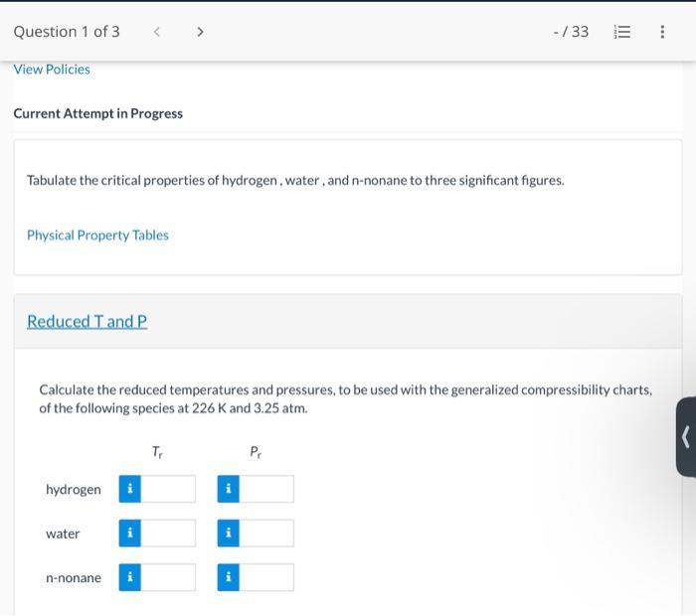The width and height of the screenshot is (696, 616).
Task: Open info icon for n-nonane Pr field
Action: (228, 577)
